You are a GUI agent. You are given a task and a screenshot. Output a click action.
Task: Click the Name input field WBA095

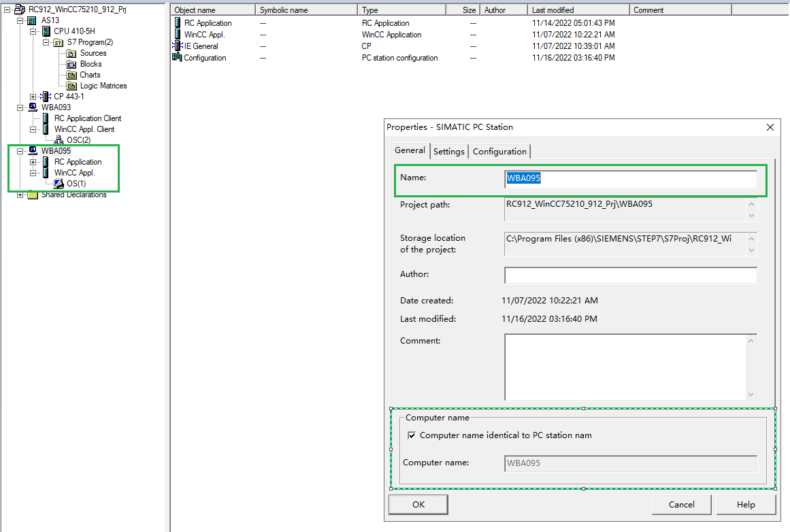coord(630,178)
